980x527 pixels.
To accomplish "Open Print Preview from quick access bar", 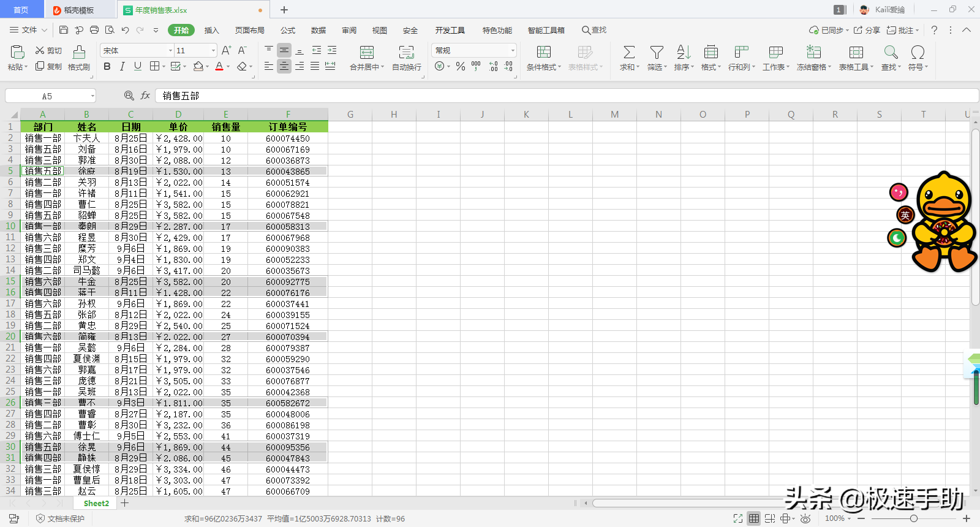I will (x=110, y=30).
